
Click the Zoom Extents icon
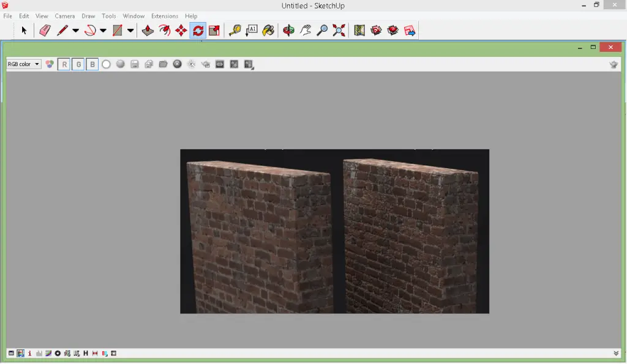pos(339,29)
